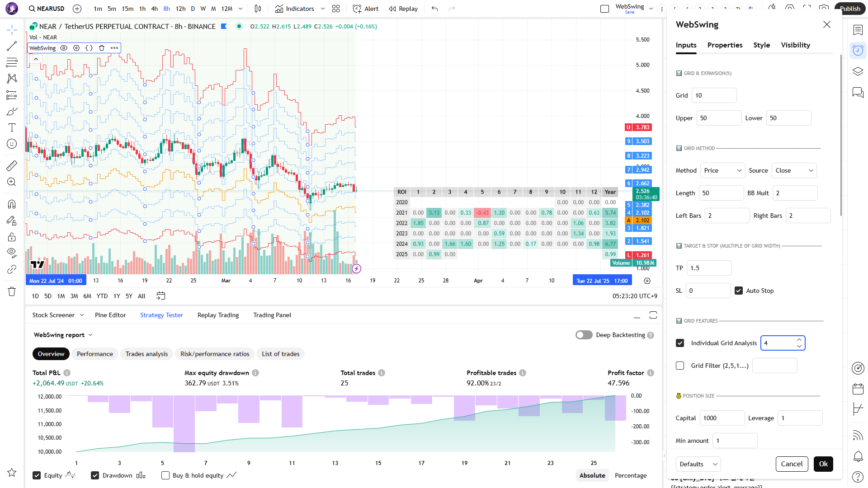Uncheck the Auto Stop checkbox
Viewport: 868px width, 488px height.
tap(739, 291)
